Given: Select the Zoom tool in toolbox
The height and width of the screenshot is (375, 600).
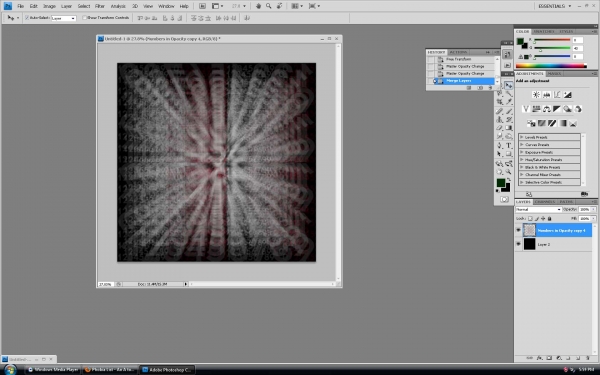Looking at the screenshot, I should 509,172.
